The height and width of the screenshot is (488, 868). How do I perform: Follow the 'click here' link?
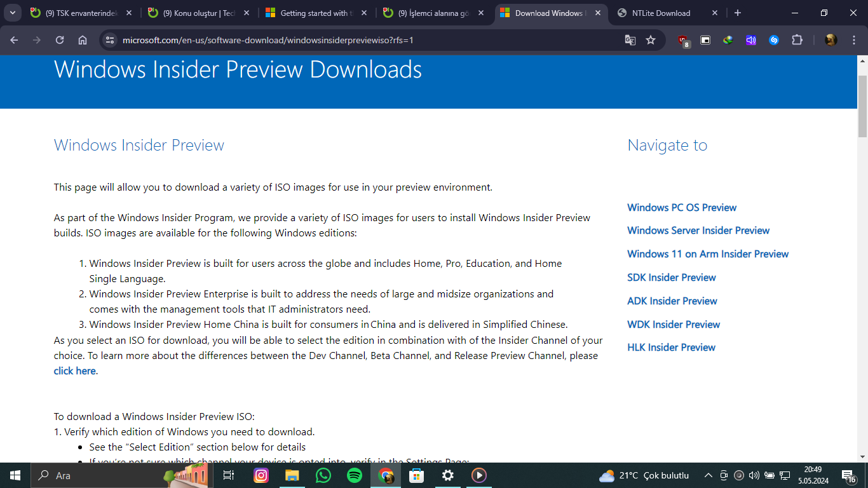(74, 371)
